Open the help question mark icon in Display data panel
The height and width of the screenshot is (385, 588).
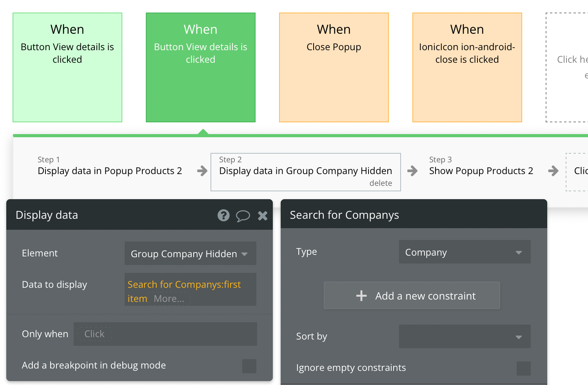(223, 215)
